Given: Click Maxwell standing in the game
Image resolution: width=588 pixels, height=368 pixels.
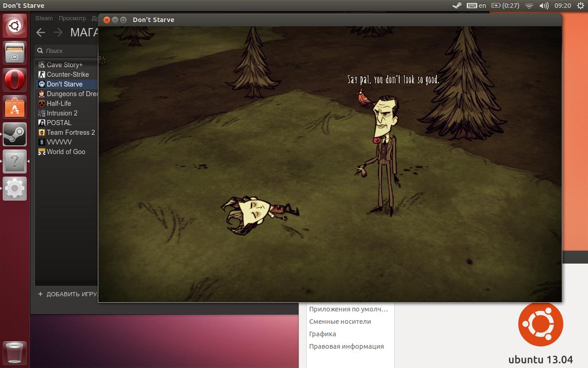Looking at the screenshot, I should (385, 156).
